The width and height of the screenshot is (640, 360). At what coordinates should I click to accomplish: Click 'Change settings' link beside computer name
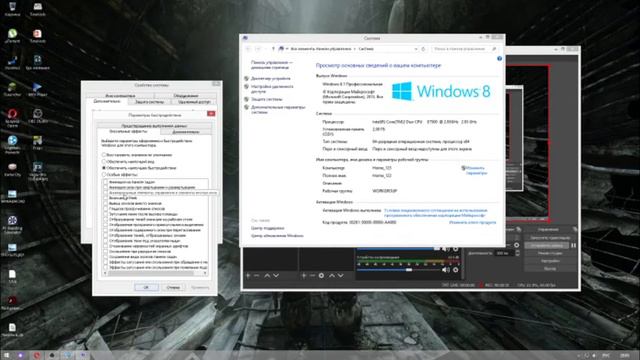point(476,171)
